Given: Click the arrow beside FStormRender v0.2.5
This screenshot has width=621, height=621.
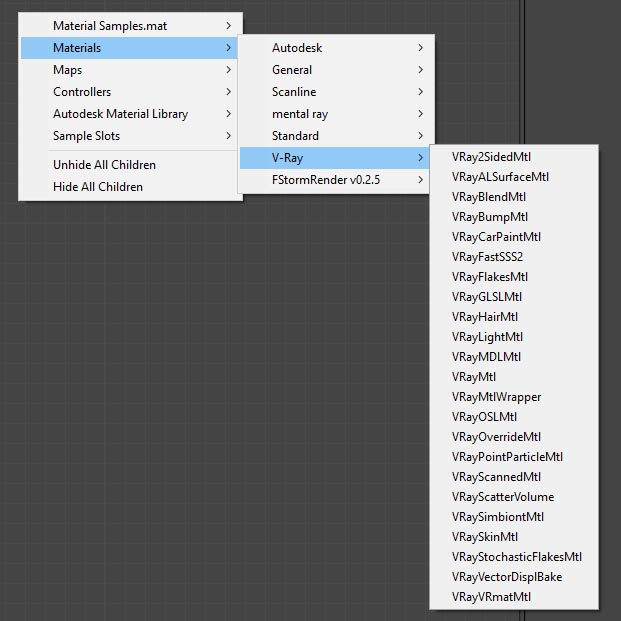Looking at the screenshot, I should (x=421, y=180).
